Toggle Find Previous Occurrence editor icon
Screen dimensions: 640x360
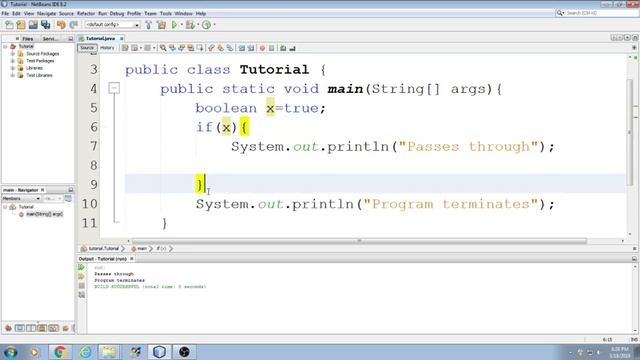point(172,48)
